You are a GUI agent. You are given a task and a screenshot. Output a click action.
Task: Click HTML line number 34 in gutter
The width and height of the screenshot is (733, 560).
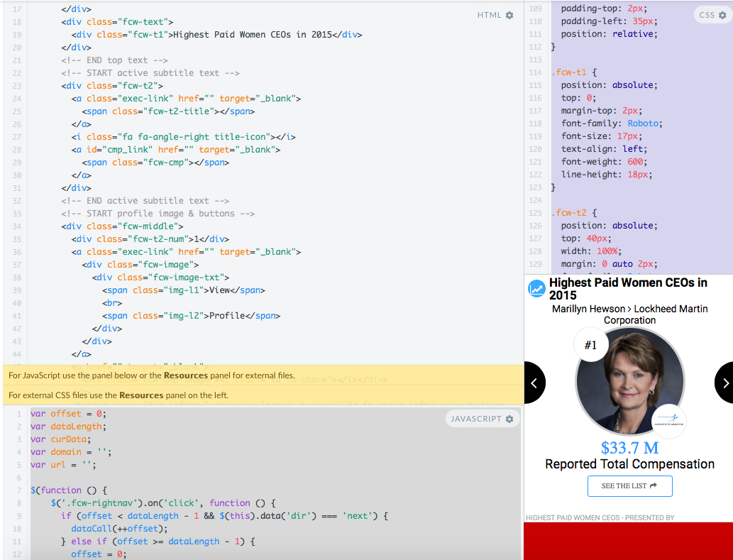tap(17, 226)
